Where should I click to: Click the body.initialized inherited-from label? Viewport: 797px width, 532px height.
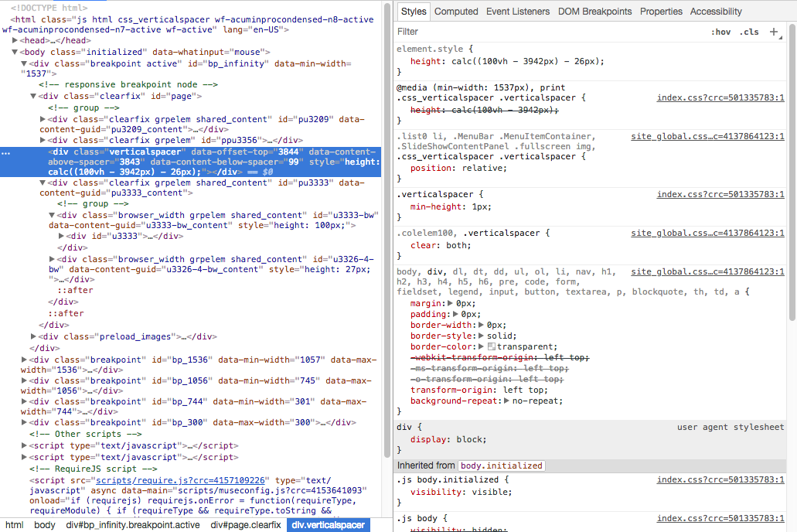[x=501, y=465]
